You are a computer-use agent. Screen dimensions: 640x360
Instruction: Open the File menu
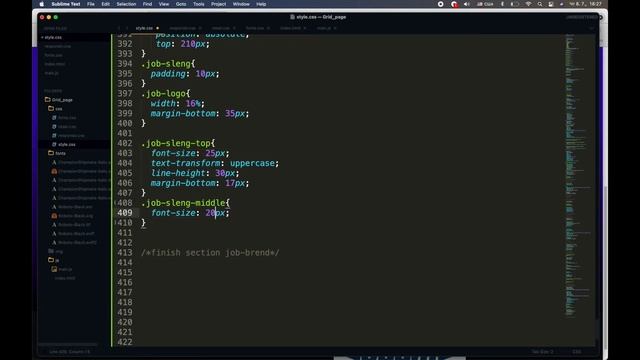[x=91, y=4]
